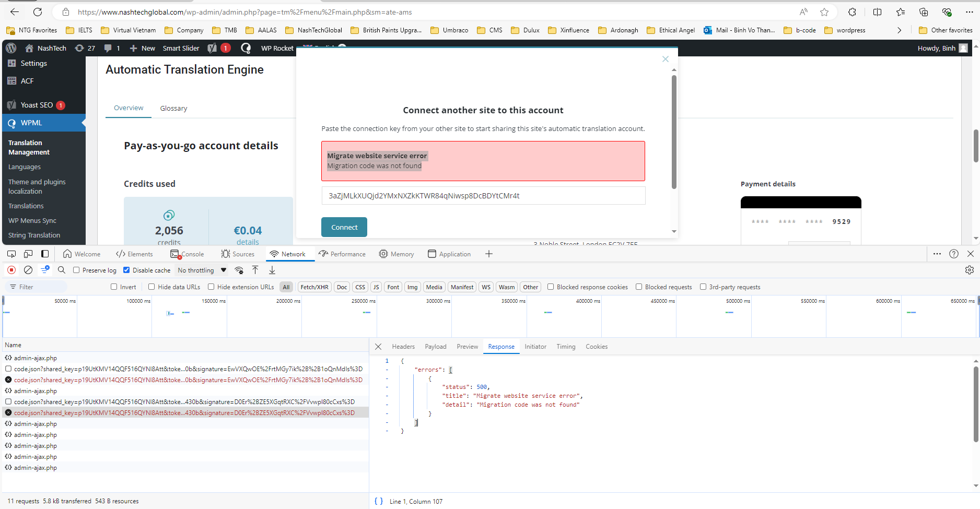
Task: Open WP Rocket in the admin bar
Action: pos(277,48)
